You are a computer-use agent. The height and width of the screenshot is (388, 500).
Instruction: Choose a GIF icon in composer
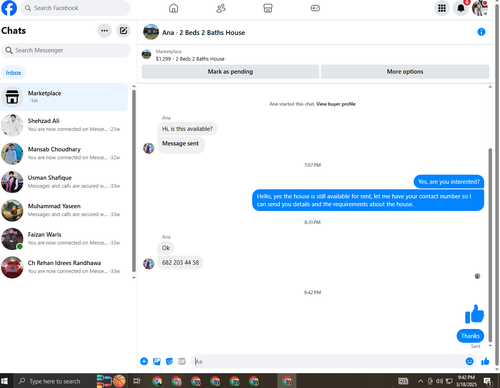pyautogui.click(x=182, y=361)
